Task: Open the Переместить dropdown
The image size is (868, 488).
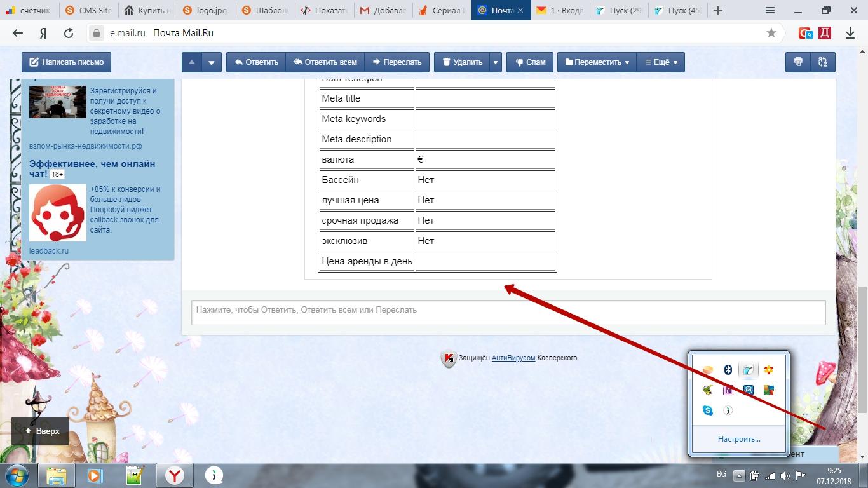Action: click(597, 62)
